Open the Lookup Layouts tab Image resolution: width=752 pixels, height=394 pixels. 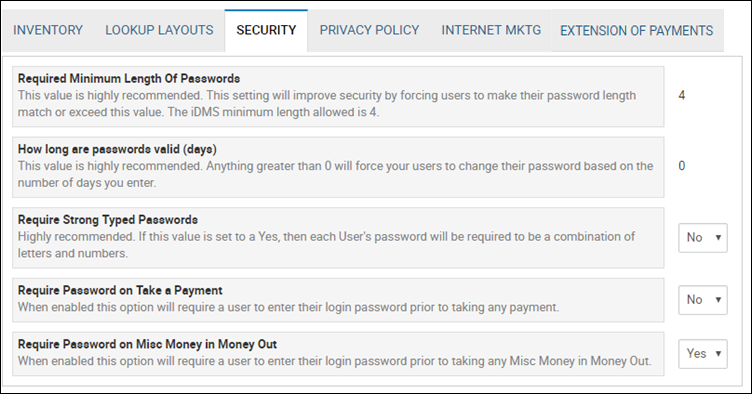pos(159,30)
